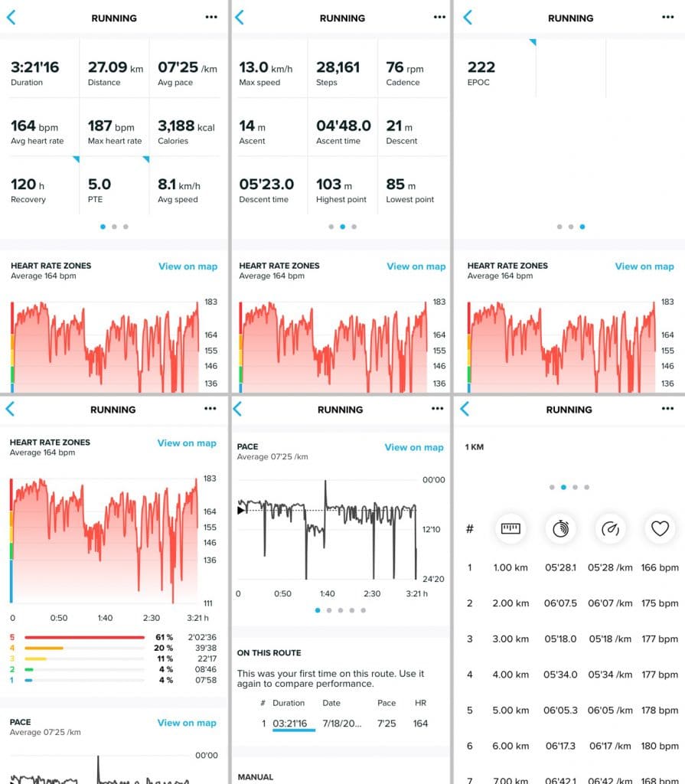Select the first page dot below the Descent time stats
The image size is (685, 784).
click(x=331, y=227)
